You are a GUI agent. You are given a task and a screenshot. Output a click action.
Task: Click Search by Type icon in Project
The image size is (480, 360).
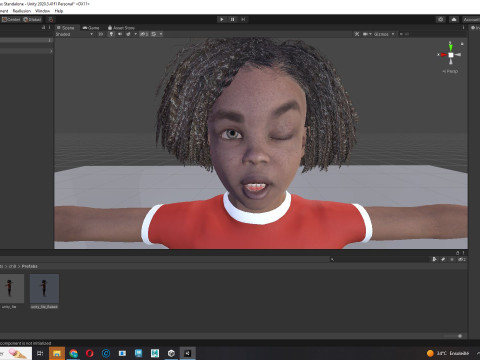434,259
